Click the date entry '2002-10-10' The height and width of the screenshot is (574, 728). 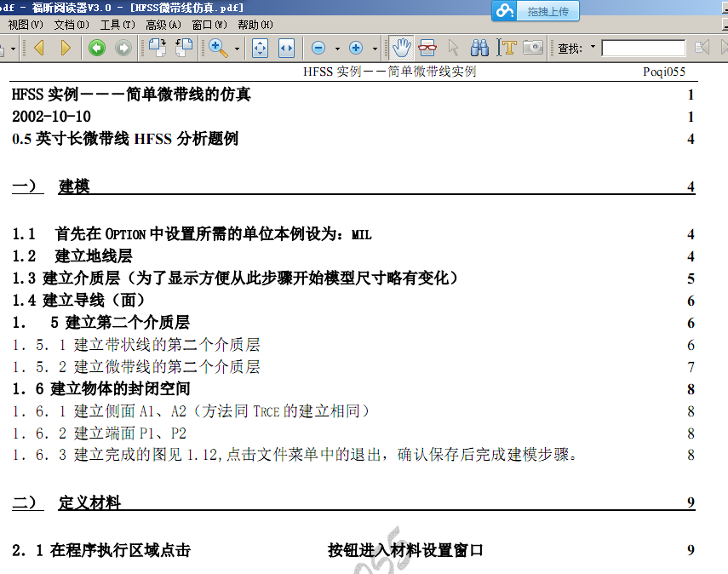[x=52, y=116]
